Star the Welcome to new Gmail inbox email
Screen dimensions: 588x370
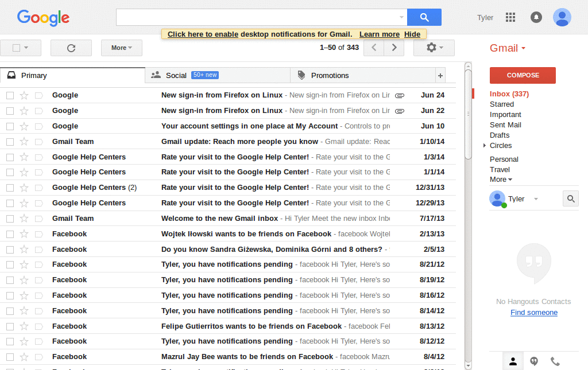(24, 219)
